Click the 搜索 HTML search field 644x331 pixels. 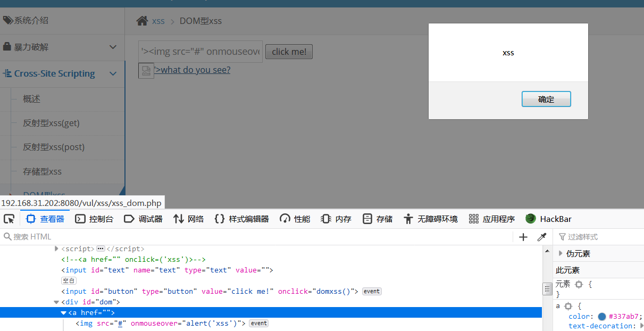click(x=255, y=237)
